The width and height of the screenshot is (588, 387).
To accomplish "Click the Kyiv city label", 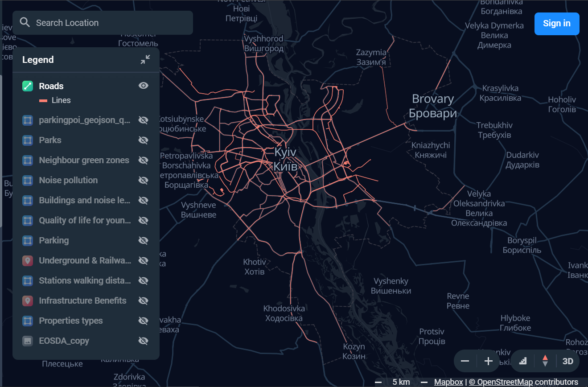I will tap(285, 159).
